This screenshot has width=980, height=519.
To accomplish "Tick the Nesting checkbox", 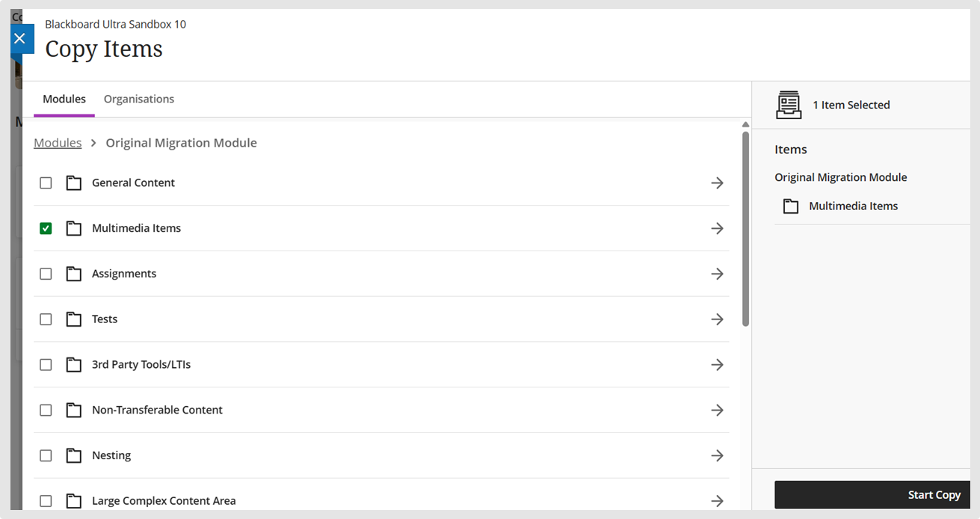I will tap(46, 455).
